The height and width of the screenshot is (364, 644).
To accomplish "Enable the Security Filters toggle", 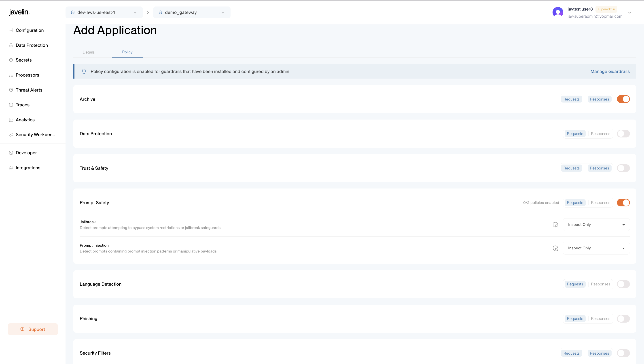I will pos(623,353).
